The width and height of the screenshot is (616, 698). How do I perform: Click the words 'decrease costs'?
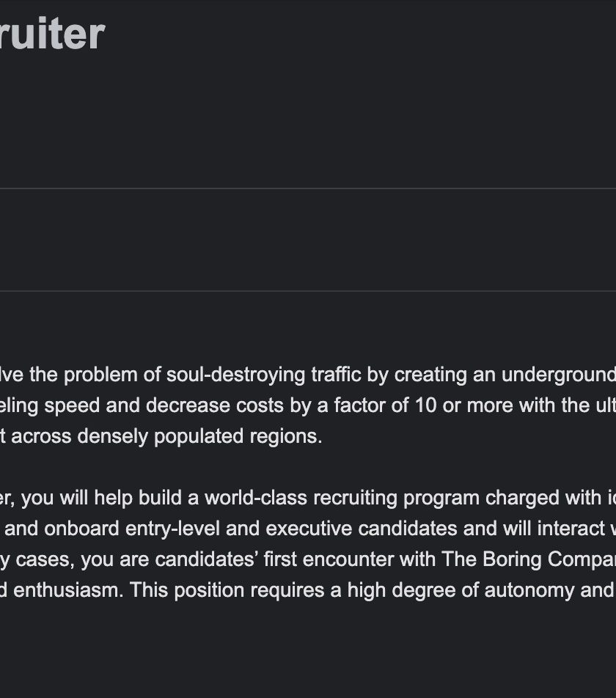[215, 405]
